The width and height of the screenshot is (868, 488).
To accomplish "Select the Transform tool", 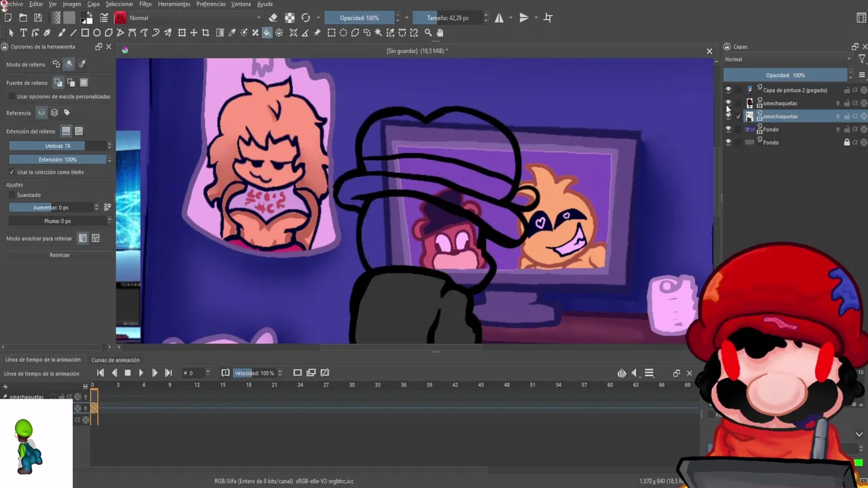I will tap(182, 33).
